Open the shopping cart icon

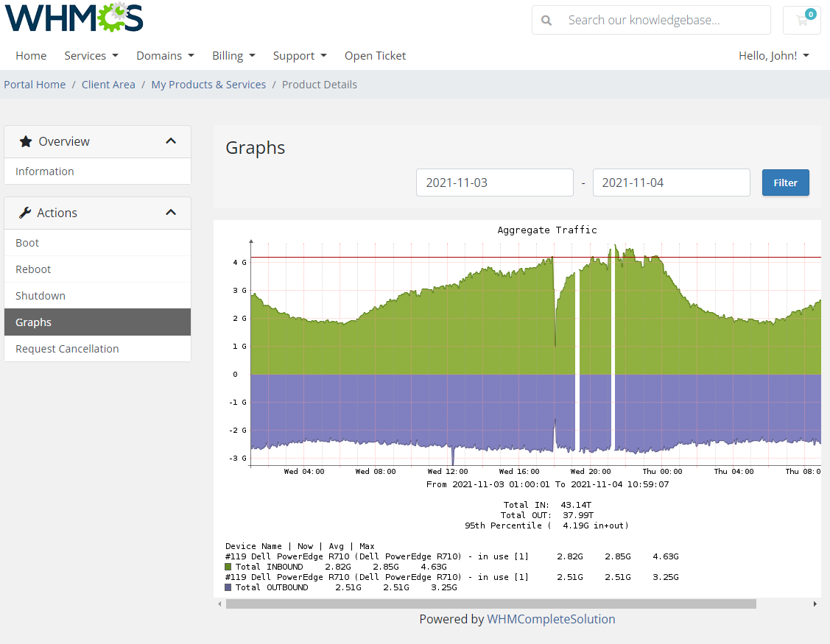802,20
